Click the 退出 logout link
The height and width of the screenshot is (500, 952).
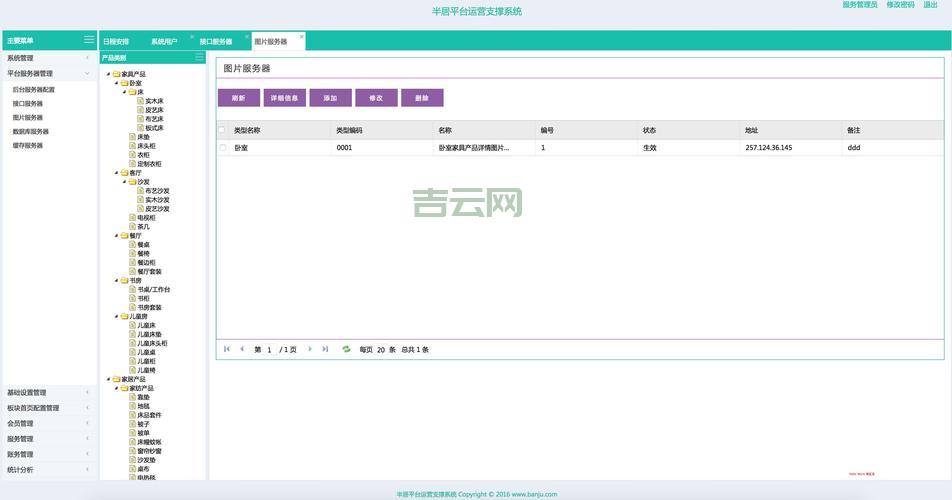click(x=930, y=4)
